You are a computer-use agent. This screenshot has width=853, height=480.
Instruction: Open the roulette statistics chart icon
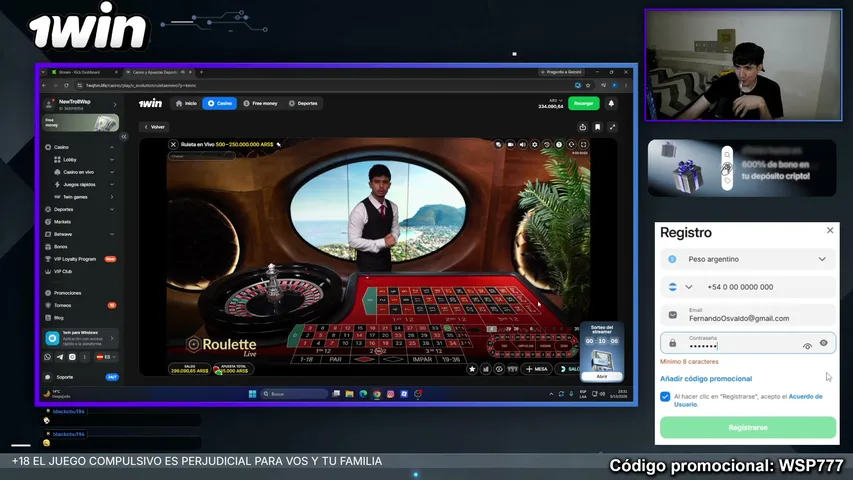(486, 369)
